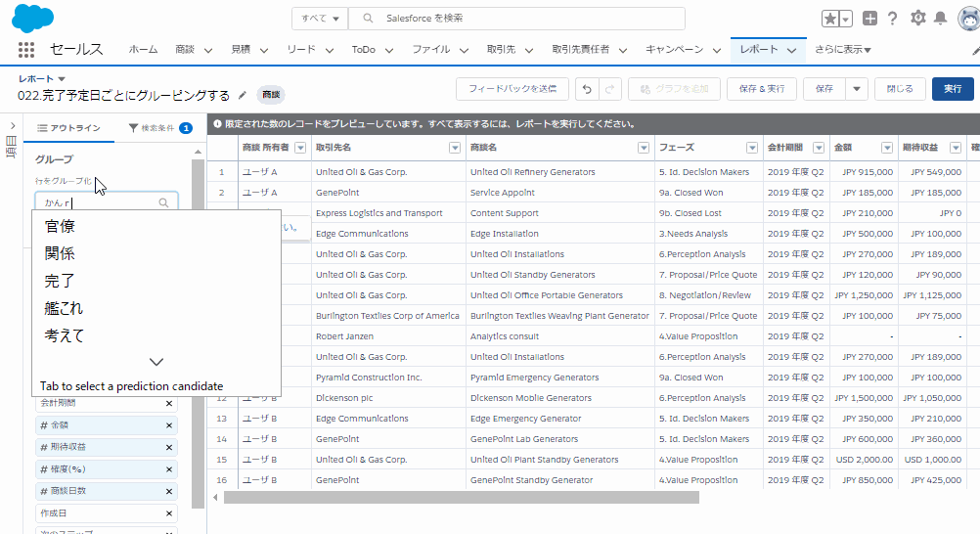The width and height of the screenshot is (980, 534).
Task: Open the favorites star icon
Action: point(830,19)
